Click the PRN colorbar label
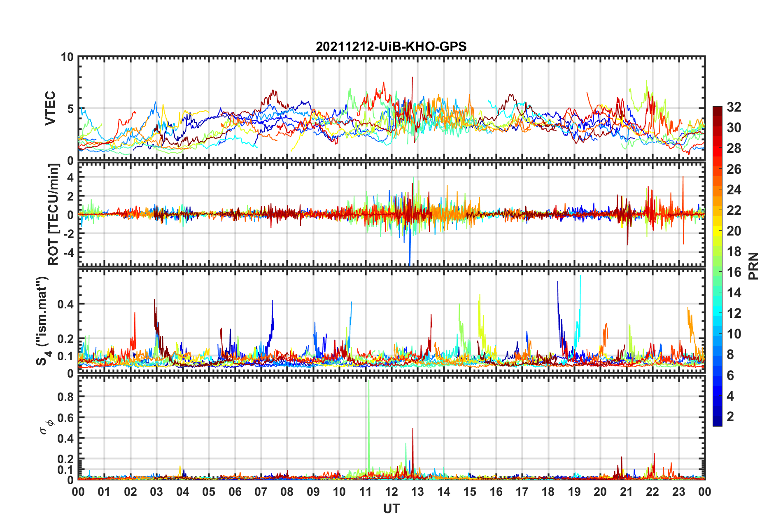The height and width of the screenshot is (532, 783). [753, 266]
